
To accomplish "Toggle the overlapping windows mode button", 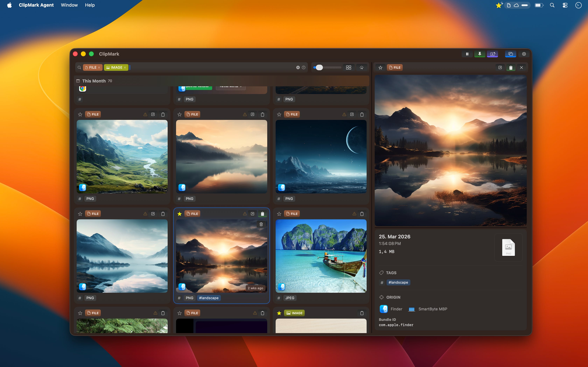I will (x=510, y=54).
